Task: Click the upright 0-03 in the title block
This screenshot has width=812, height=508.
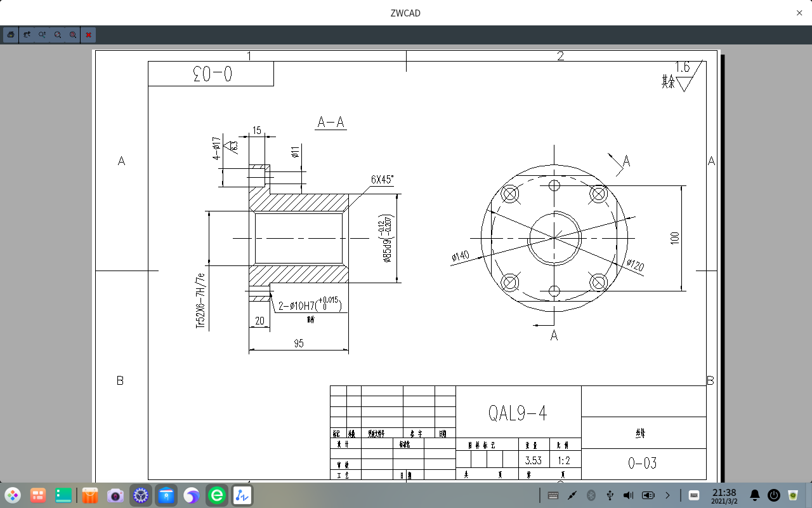Action: (x=643, y=464)
